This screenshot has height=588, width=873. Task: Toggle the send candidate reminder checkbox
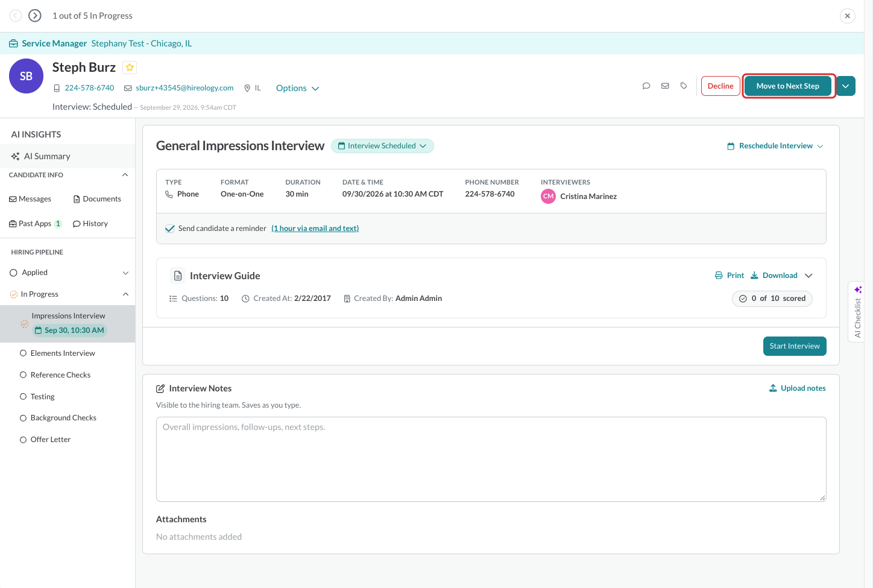coord(170,229)
